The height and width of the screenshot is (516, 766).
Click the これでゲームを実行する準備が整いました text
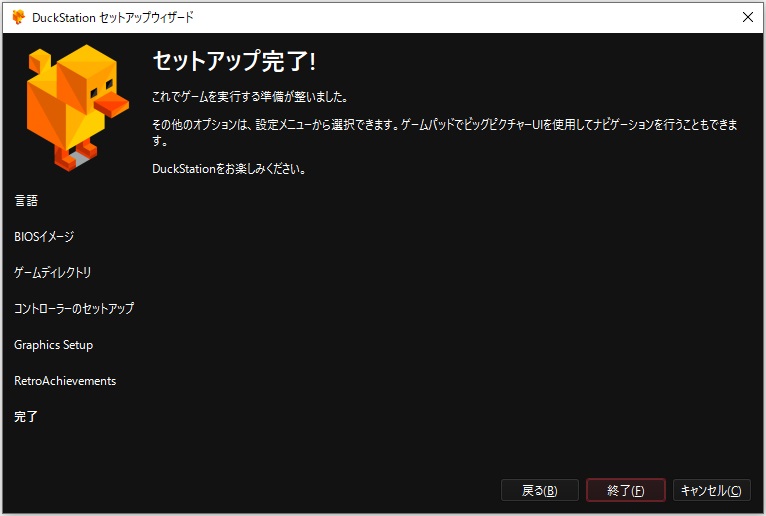tap(250, 97)
